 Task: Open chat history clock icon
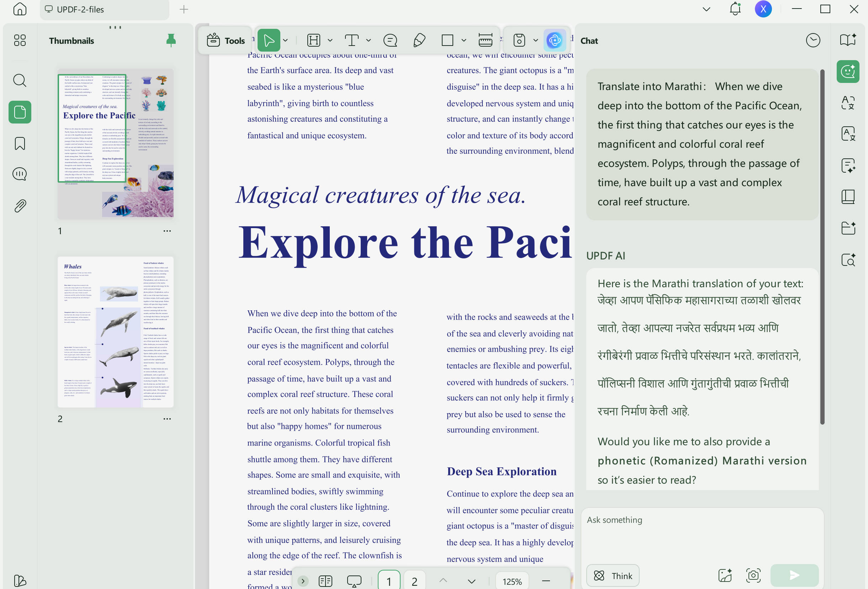[813, 40]
